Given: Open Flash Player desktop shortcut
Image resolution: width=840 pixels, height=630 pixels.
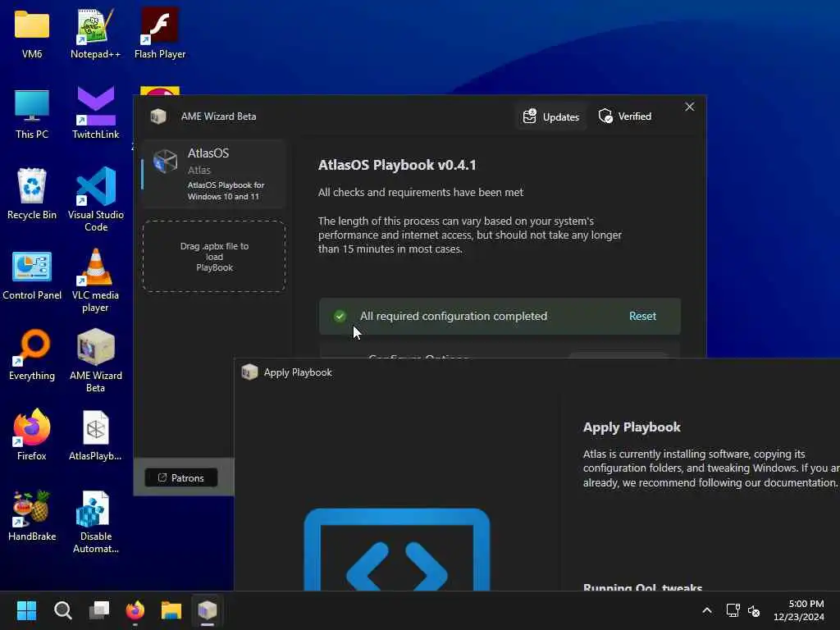Looking at the screenshot, I should (160, 33).
